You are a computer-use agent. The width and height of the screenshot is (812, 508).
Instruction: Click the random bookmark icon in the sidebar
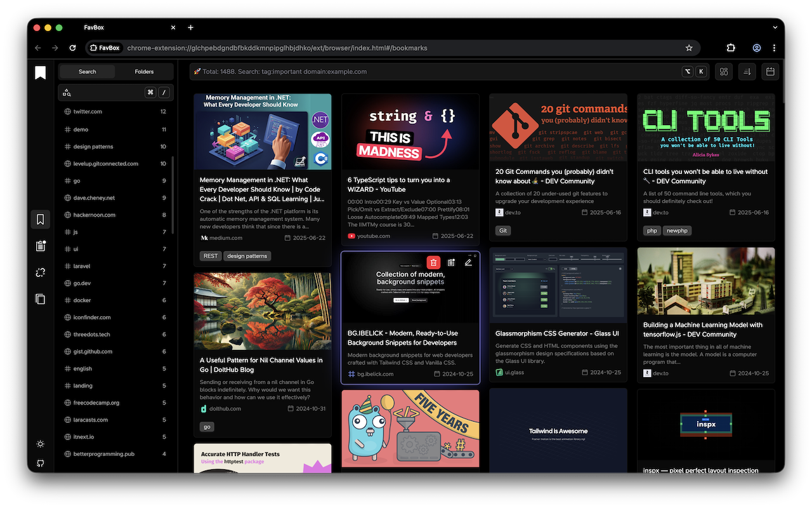[40, 272]
